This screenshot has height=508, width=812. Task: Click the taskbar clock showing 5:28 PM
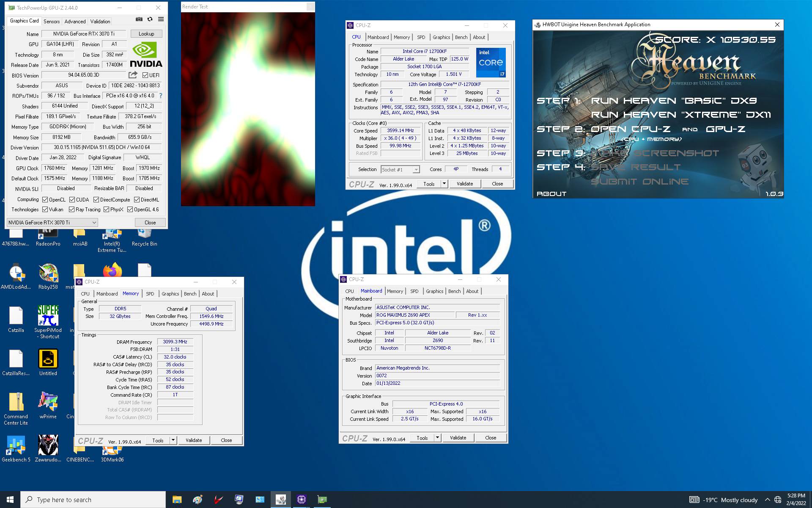[796, 500]
